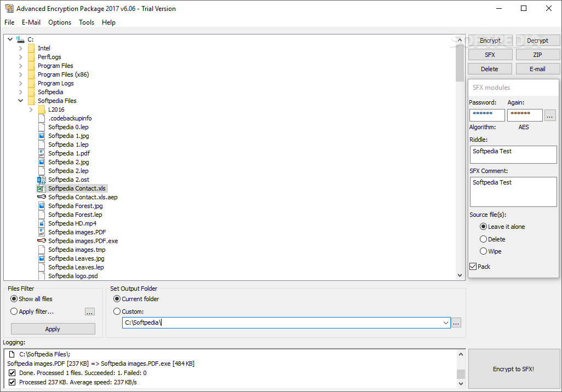Collapse the C: drive tree node
Viewport: 562px width, 392px height.
click(10, 39)
